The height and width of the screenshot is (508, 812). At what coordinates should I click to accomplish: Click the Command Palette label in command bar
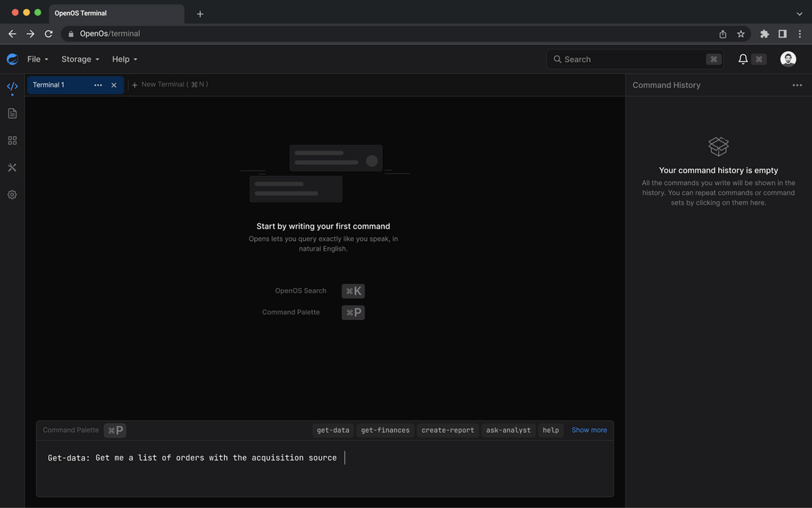click(71, 430)
